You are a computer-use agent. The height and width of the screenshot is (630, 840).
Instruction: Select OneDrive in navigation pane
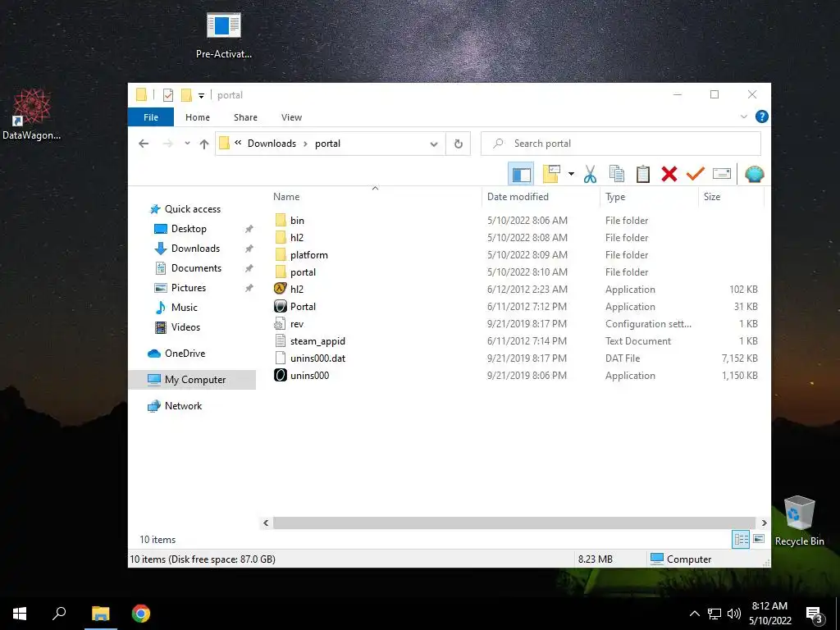(185, 354)
